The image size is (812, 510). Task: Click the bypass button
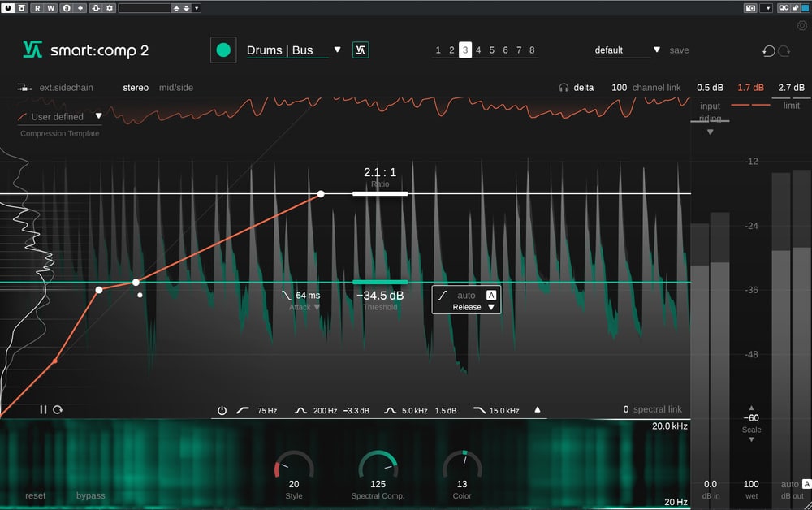[91, 495]
